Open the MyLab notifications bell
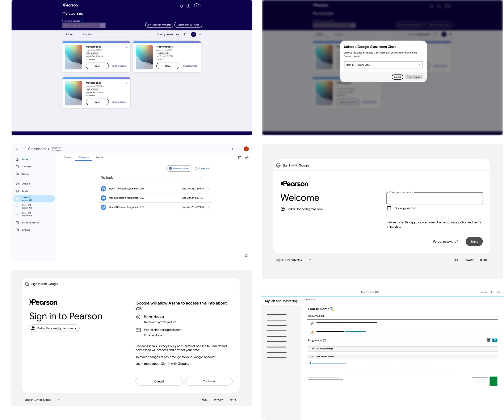This screenshot has height=420, width=504. pyautogui.click(x=492, y=292)
